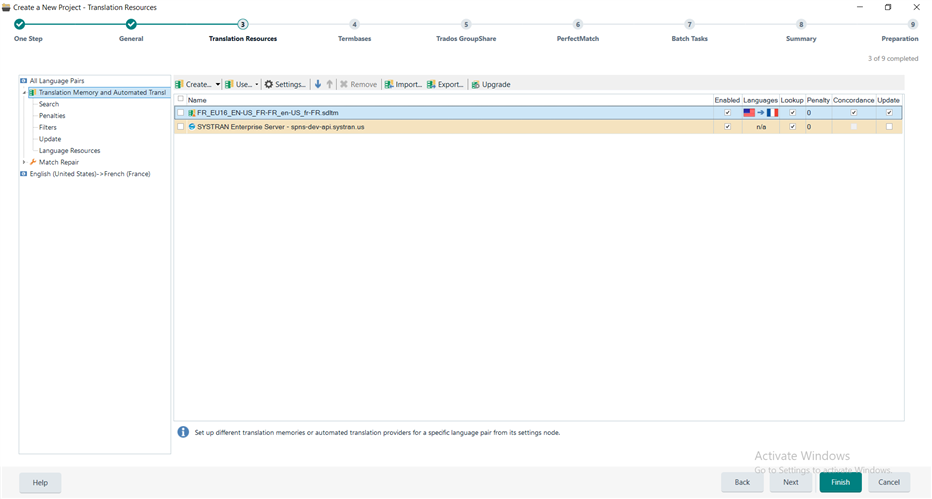The width and height of the screenshot is (932, 499).
Task: Select Filters in the settings tree
Action: click(48, 127)
